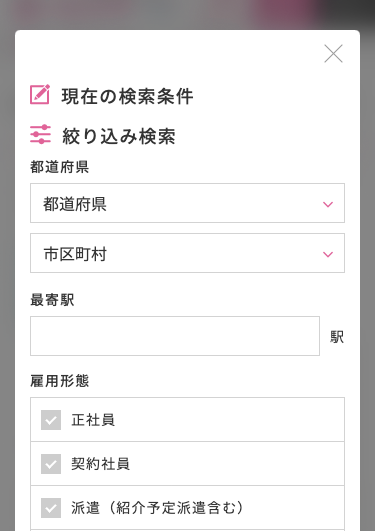Toggle the 契約社員 checkbox
The image size is (375, 531).
(51, 464)
